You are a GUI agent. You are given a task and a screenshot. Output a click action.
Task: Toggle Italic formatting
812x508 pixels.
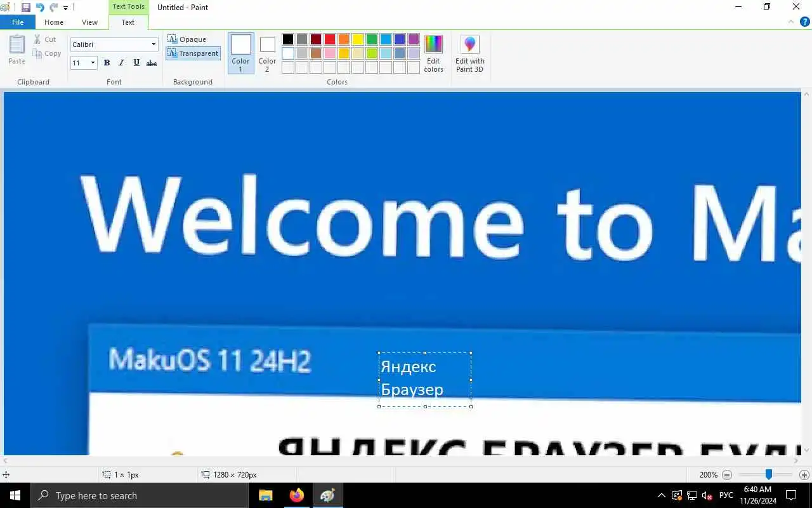121,63
